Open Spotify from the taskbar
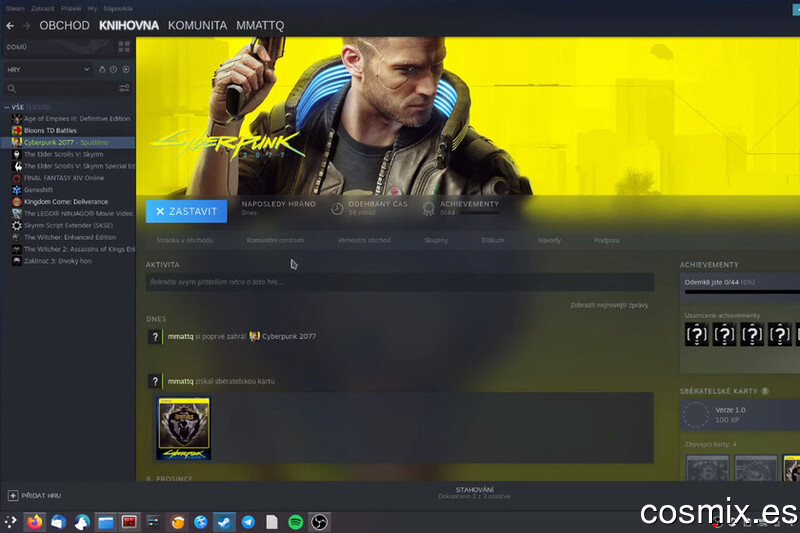 (x=295, y=522)
